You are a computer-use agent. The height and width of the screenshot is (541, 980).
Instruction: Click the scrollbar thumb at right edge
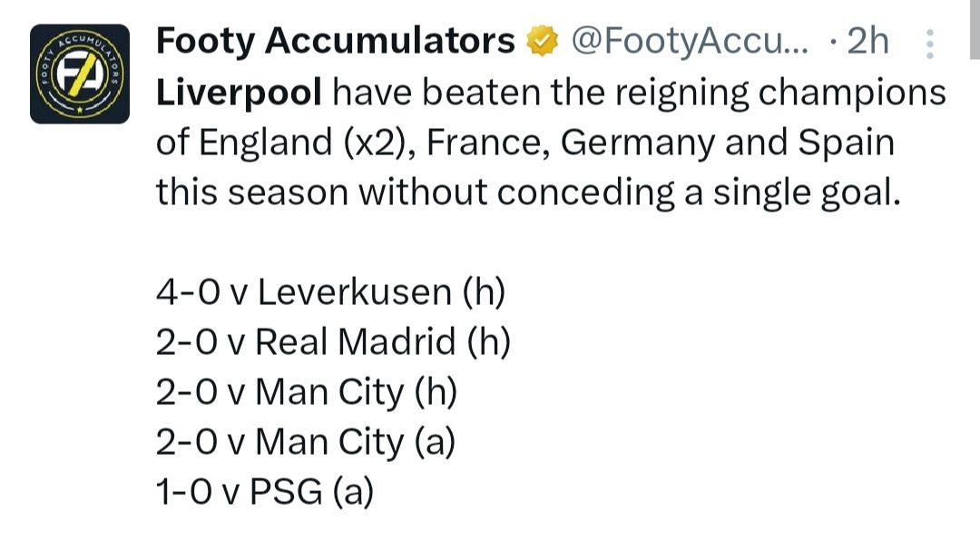[975, 29]
